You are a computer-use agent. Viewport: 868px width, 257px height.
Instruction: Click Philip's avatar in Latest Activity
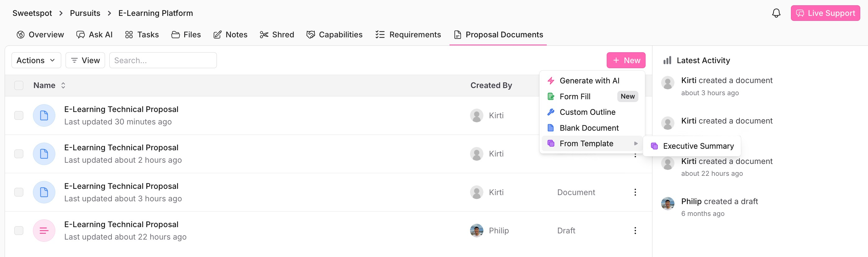pos(667,203)
